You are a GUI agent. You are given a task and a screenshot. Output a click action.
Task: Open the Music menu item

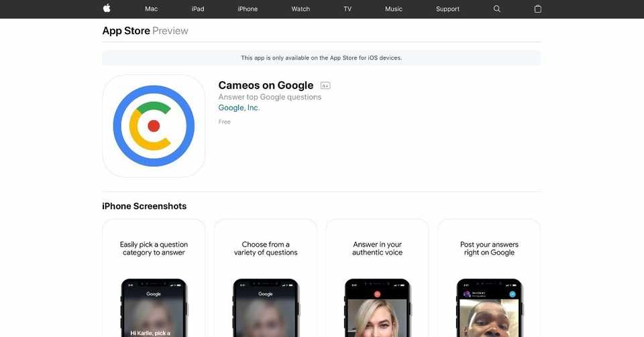coord(394,9)
